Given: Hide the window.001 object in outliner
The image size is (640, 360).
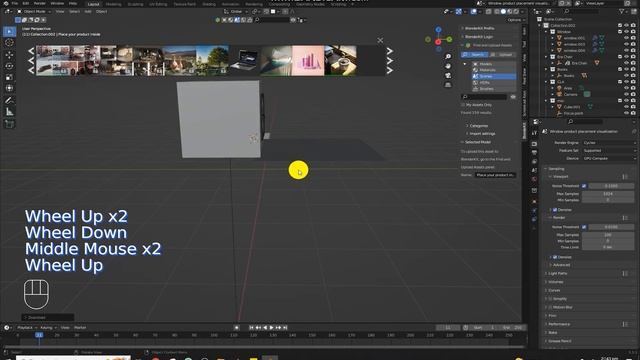Looking at the screenshot, I should pos(626,38).
